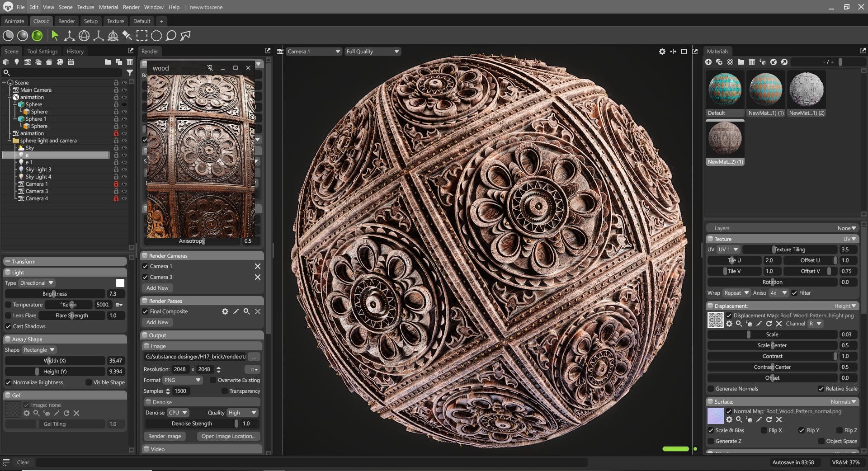Toggle Cast Shadows for the light

click(8, 326)
